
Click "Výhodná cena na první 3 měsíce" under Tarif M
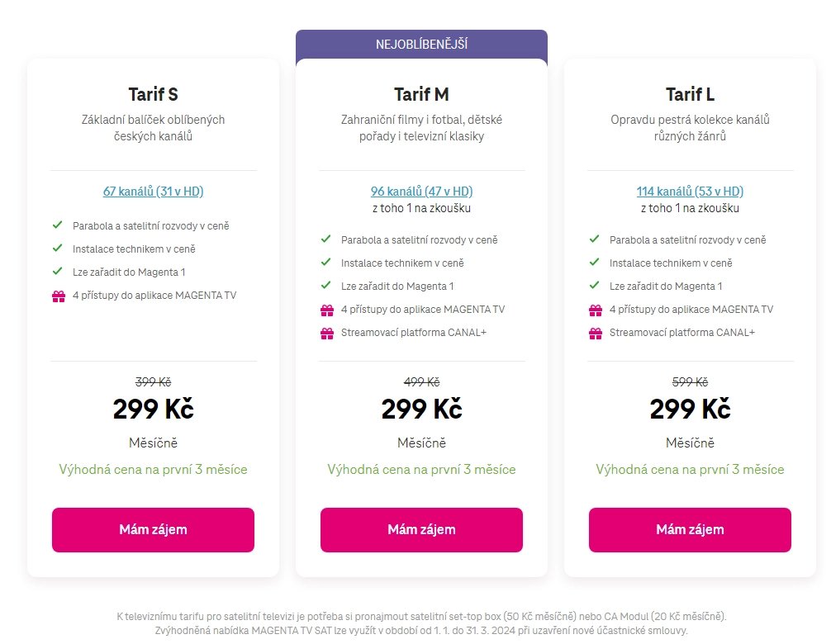click(421, 469)
